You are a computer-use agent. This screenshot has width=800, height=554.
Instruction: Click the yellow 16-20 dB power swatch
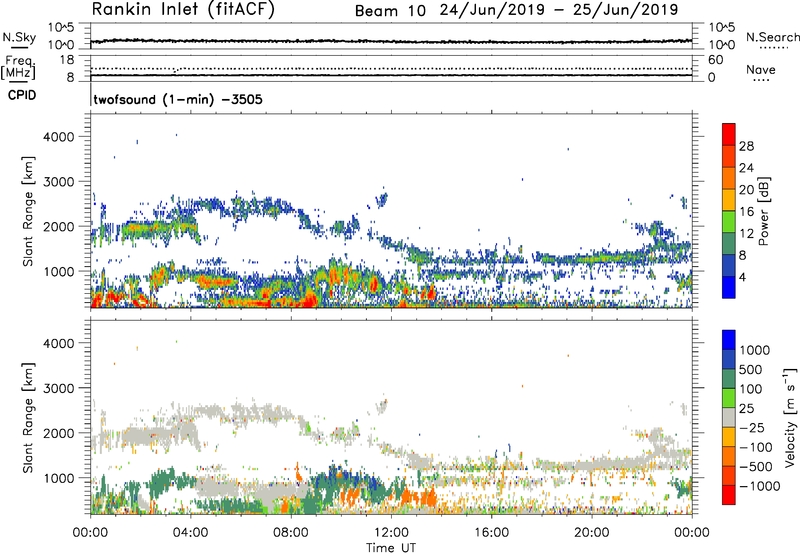pos(729,200)
